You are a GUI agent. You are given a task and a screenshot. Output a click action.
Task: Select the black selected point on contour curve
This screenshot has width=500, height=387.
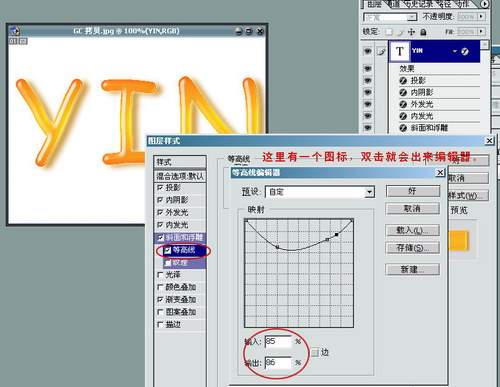pyautogui.click(x=337, y=235)
